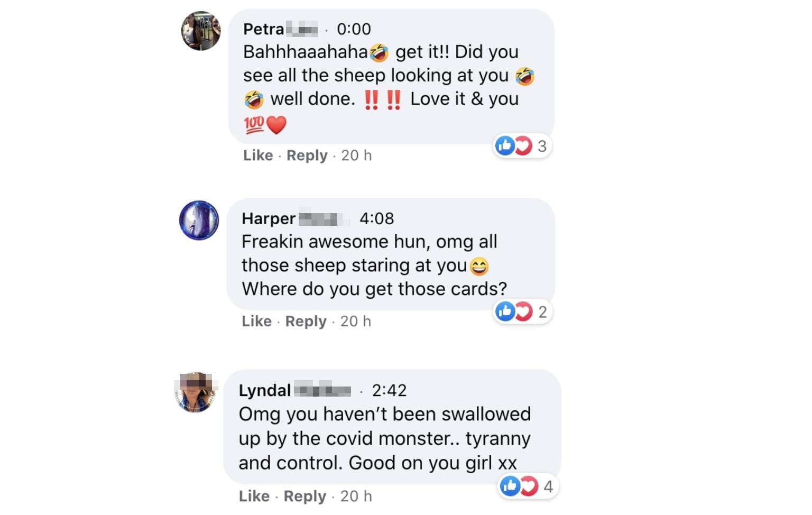Like Petra's comment
The height and width of the screenshot is (515, 812).
pyautogui.click(x=258, y=155)
